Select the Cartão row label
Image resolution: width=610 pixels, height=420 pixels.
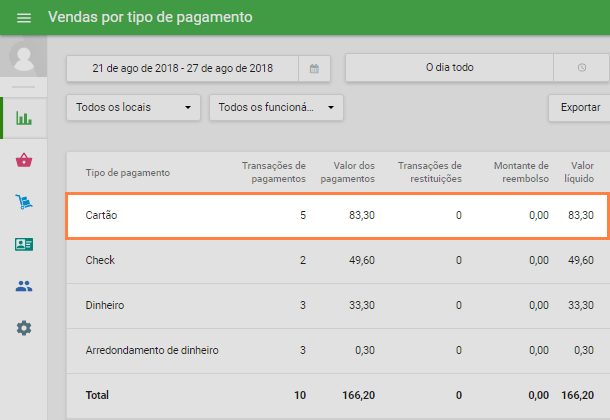pos(101,215)
